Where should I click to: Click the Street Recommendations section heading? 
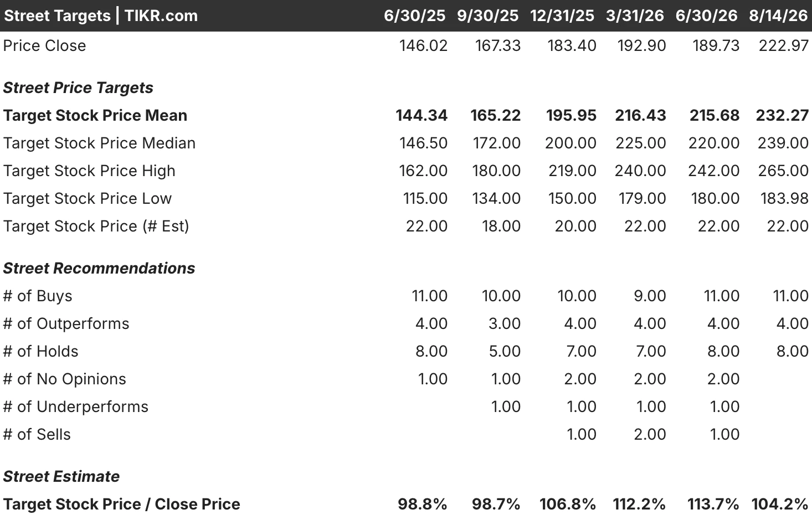pyautogui.click(x=99, y=268)
